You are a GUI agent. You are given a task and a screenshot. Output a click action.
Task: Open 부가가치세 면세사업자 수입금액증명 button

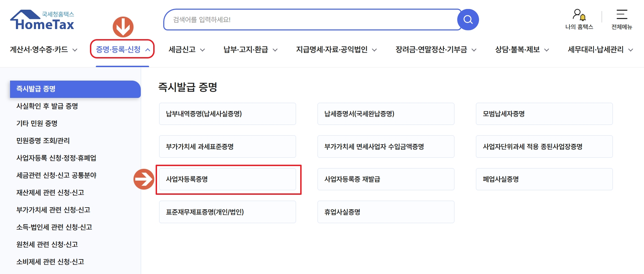coord(386,147)
